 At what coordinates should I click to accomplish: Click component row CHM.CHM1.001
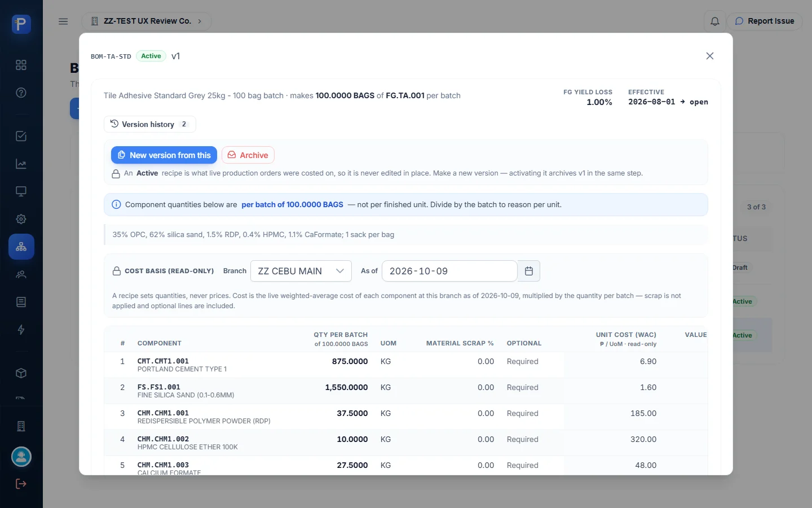(x=406, y=417)
